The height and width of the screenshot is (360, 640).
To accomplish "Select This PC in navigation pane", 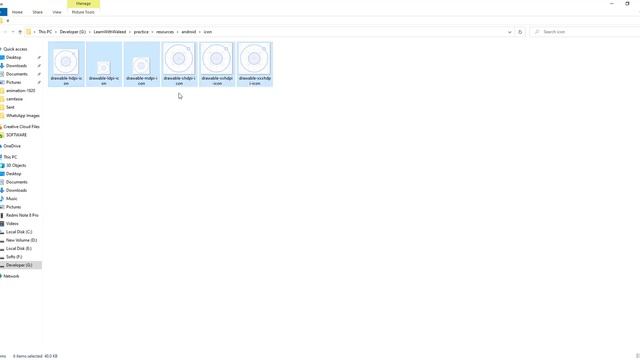I will point(10,157).
